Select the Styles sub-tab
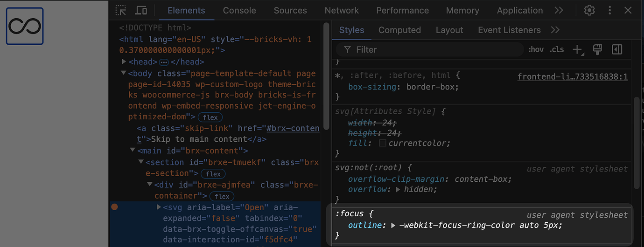 [351, 30]
